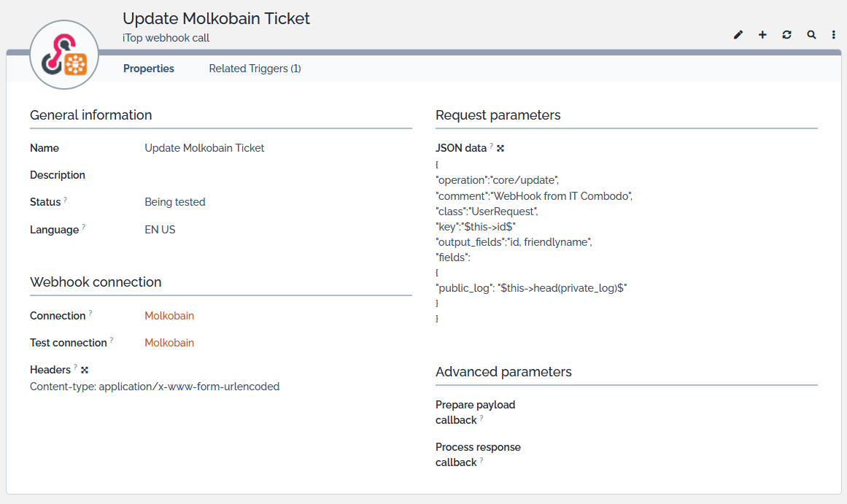Click the Test connection help icon
Image resolution: width=847 pixels, height=504 pixels.
112,341
